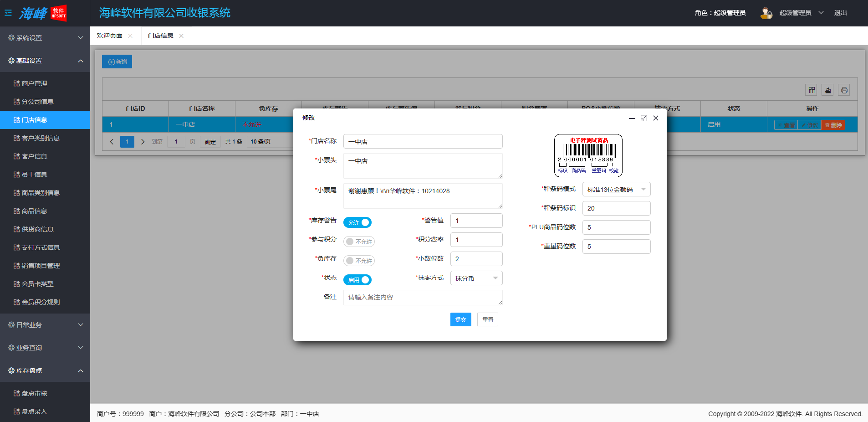The image size is (868, 422).
Task: Maximize the 修改 dialog window
Action: click(x=643, y=118)
